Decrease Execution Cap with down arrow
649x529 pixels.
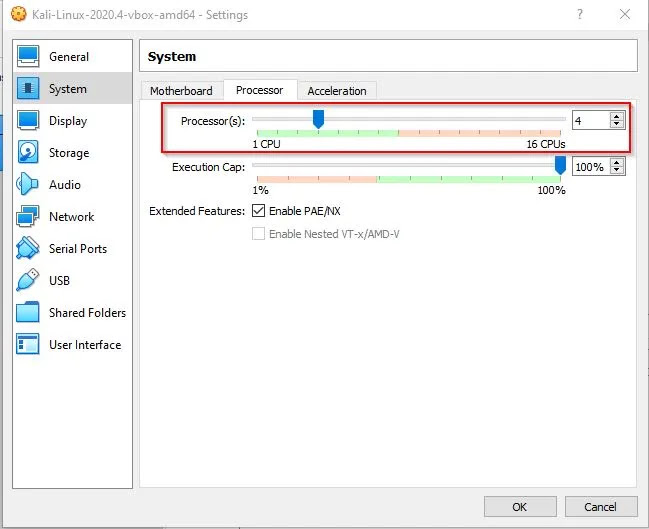click(x=617, y=171)
